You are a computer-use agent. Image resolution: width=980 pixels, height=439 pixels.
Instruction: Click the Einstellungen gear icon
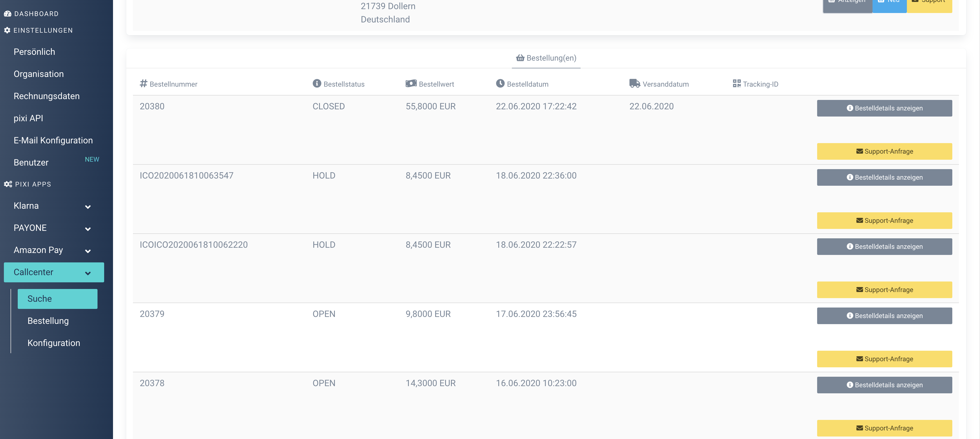pos(7,30)
